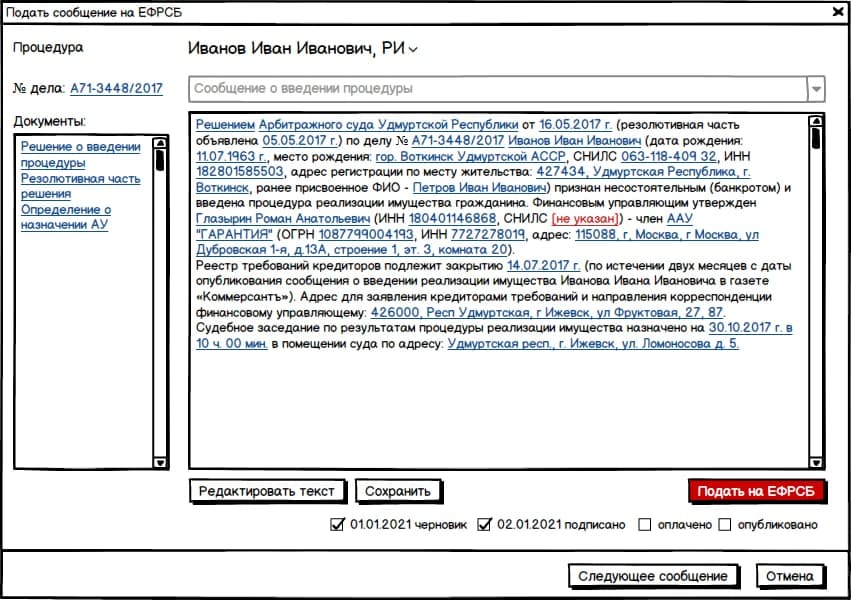Close the ЕФРСБ message dialog window
This screenshot has width=851, height=600.
[x=837, y=11]
